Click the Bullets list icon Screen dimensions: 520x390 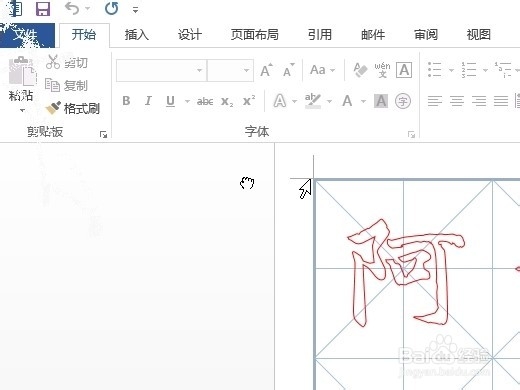tap(435, 70)
